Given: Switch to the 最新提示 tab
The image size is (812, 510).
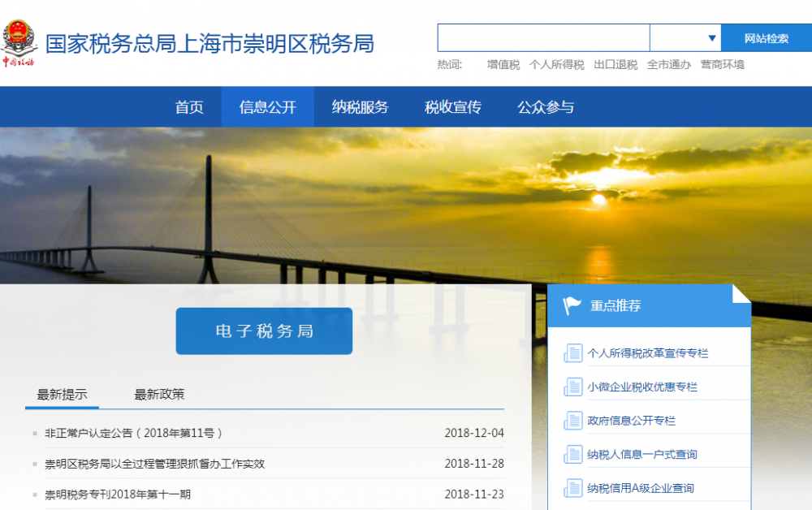Looking at the screenshot, I should pyautogui.click(x=62, y=393).
